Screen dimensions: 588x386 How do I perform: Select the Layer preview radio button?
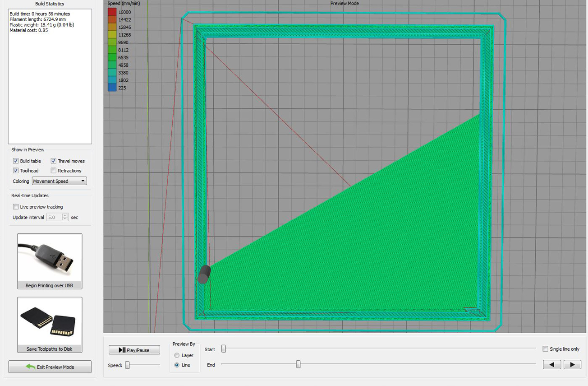click(177, 355)
